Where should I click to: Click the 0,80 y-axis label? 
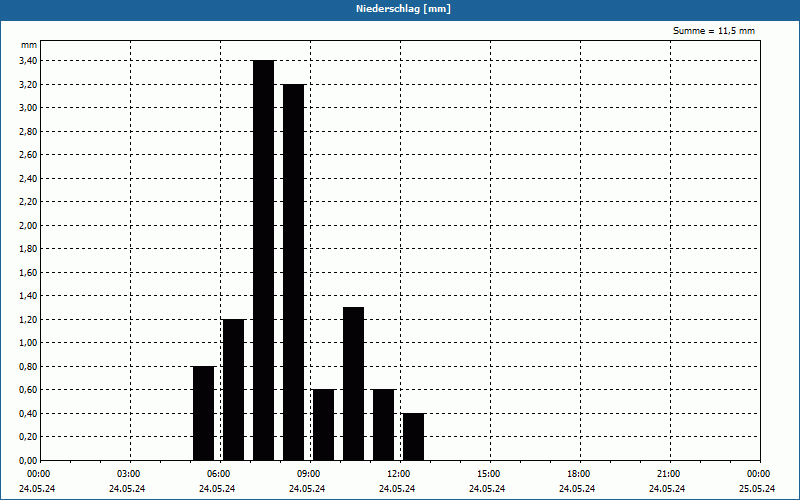pyautogui.click(x=28, y=366)
